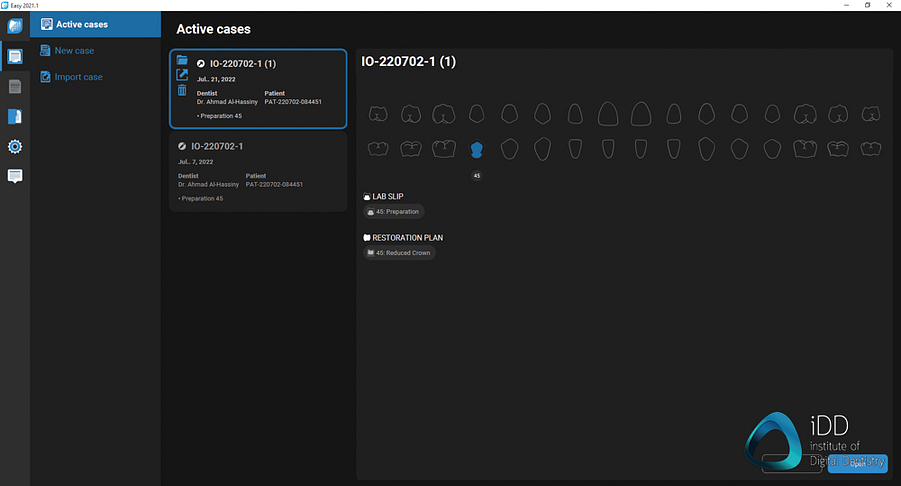This screenshot has height=486, width=901.
Task: Select the IO-220702-1 case dated Jul. 7, 2022
Action: pos(258,172)
